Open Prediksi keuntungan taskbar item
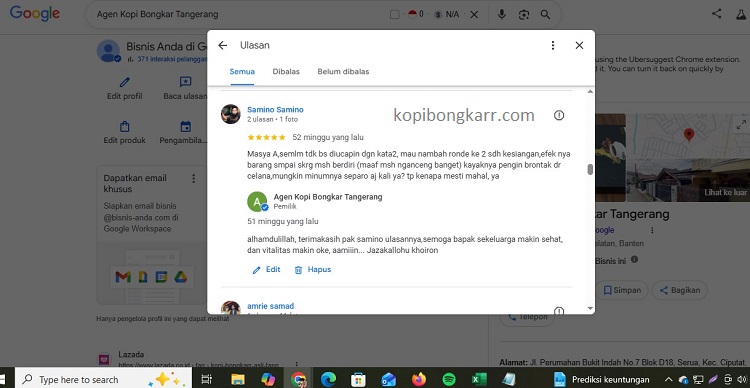The image size is (750, 388). 603,379
